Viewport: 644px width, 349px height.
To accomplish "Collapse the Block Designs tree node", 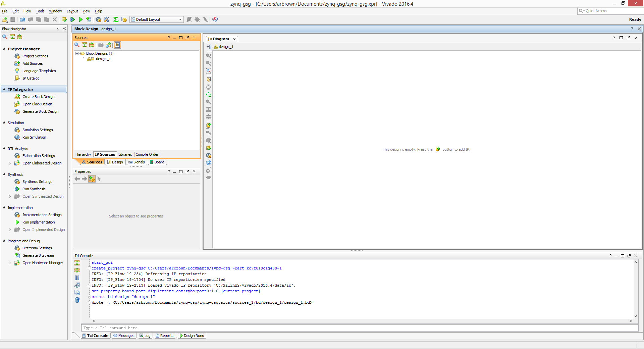I will tap(77, 53).
